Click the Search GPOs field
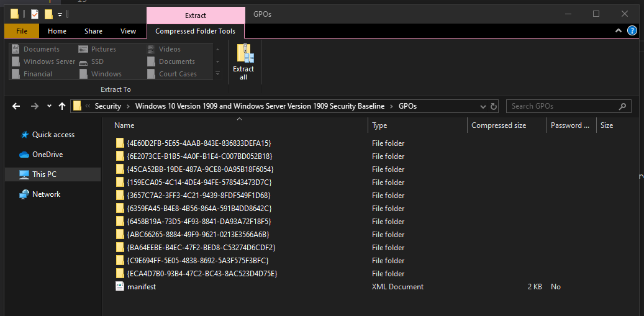Screen dimensions: 644x316 click(568, 106)
